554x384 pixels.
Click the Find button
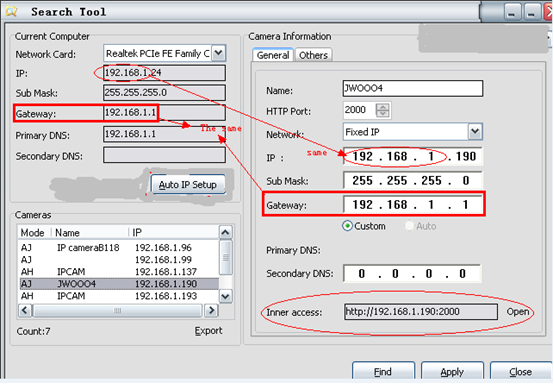pyautogui.click(x=383, y=372)
